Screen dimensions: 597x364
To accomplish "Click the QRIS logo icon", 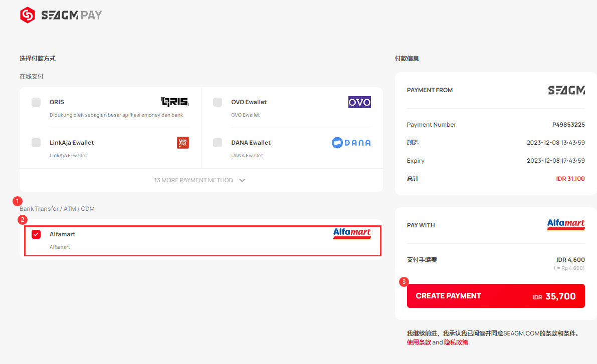I will point(175,102).
